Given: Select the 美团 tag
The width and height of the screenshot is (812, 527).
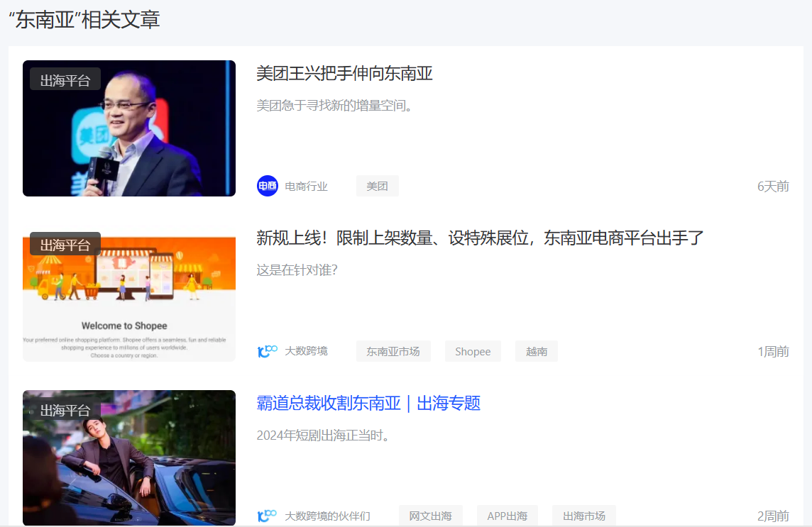Looking at the screenshot, I should [377, 186].
